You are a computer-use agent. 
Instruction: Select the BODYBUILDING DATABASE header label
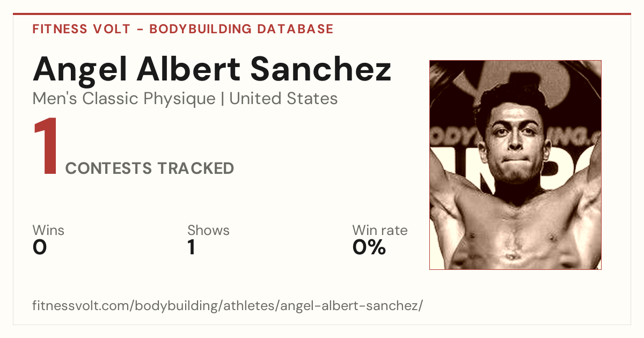241,29
